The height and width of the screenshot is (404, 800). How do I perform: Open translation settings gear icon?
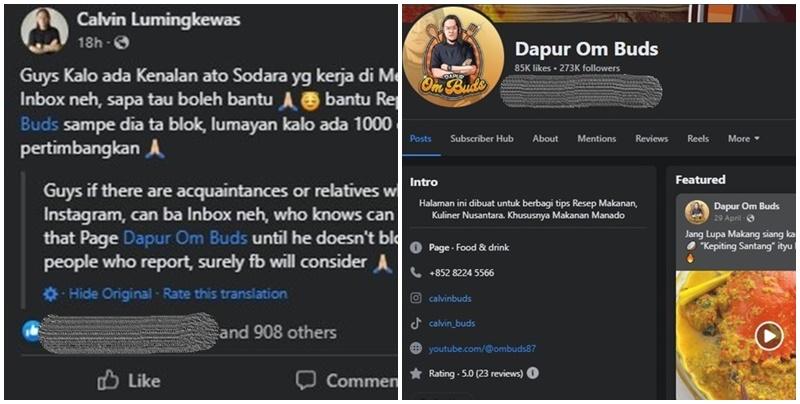coord(50,294)
